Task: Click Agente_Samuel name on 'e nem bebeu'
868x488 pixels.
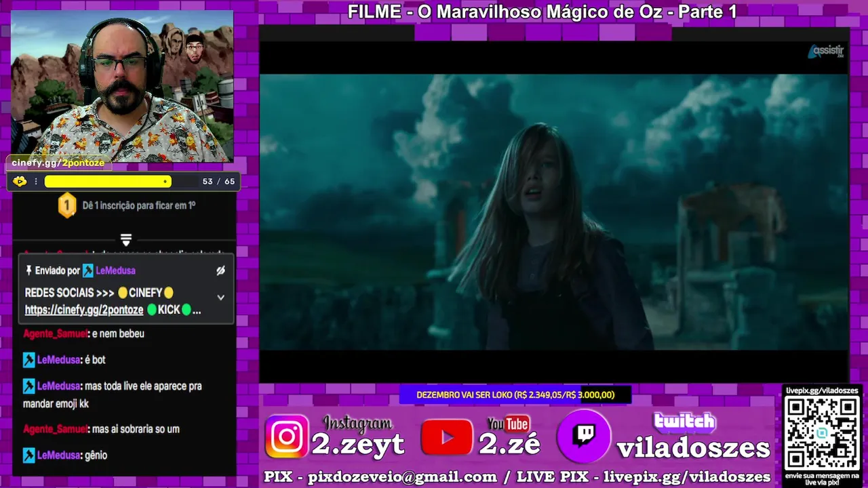Action: [x=55, y=333]
